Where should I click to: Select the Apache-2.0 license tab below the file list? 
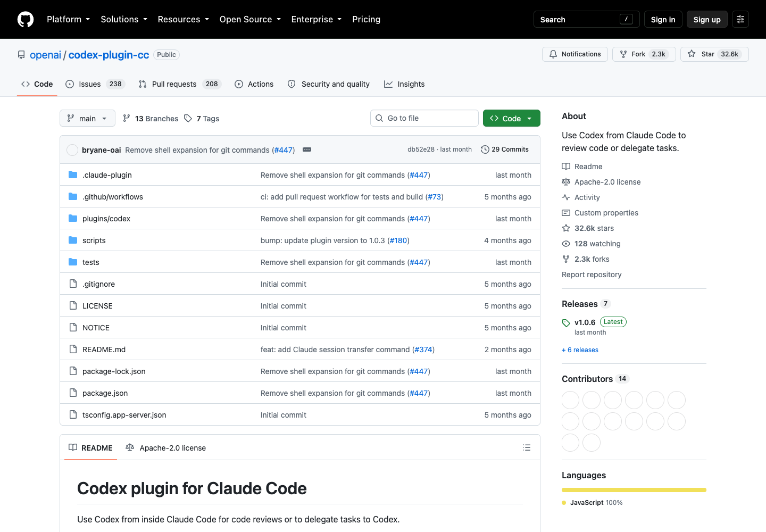coord(165,448)
